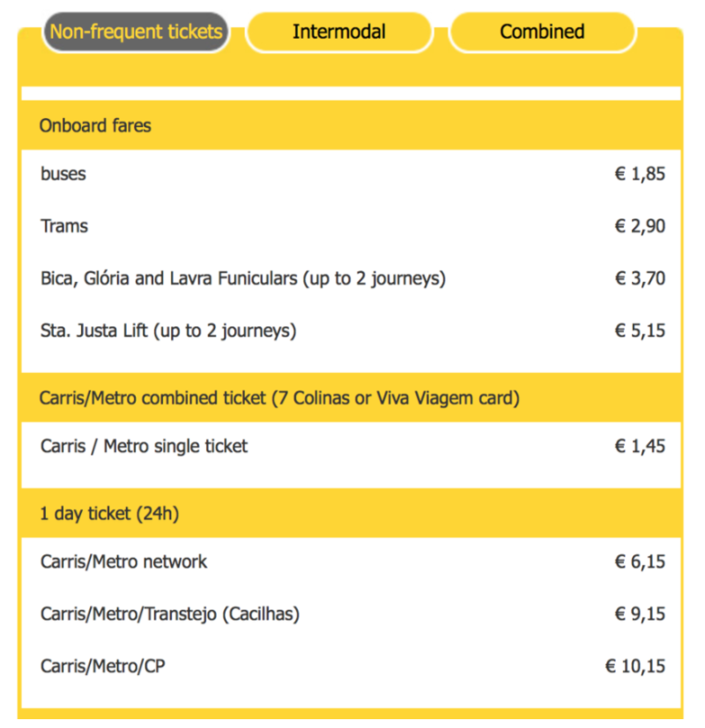Select Carris / Metro single ticket row
Viewport: 705px width, 728px height.
click(352, 446)
